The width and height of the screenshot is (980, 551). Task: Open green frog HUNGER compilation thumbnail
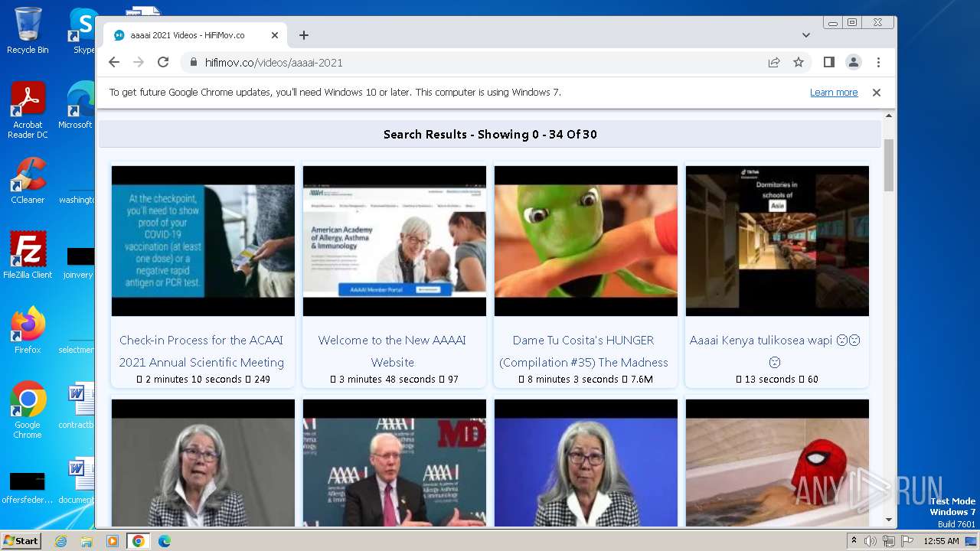tap(586, 241)
